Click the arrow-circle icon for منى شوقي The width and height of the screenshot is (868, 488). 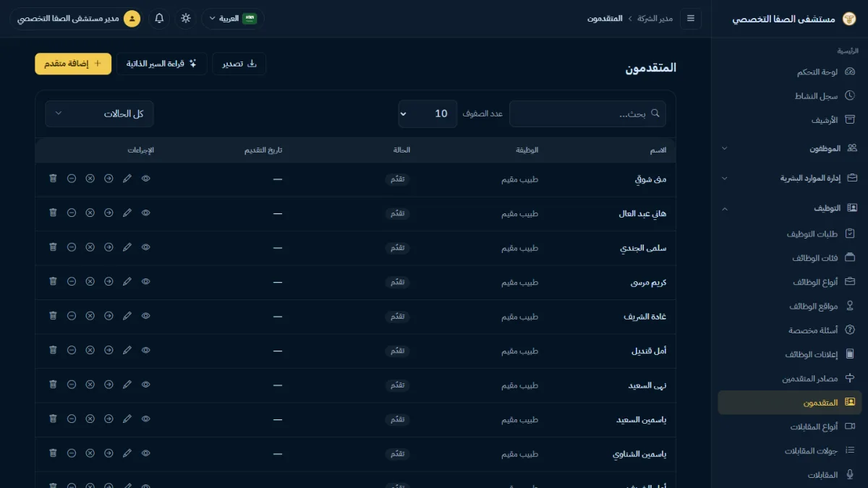[109, 178]
